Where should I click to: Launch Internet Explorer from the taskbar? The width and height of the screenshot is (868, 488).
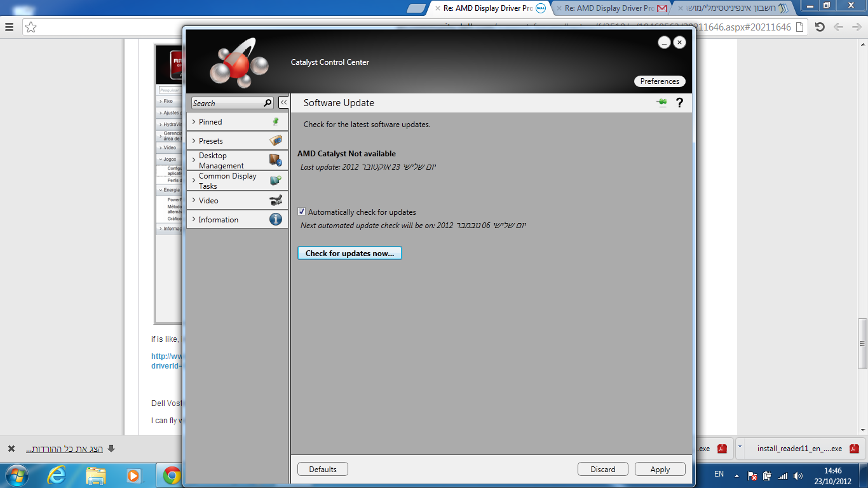point(57,475)
